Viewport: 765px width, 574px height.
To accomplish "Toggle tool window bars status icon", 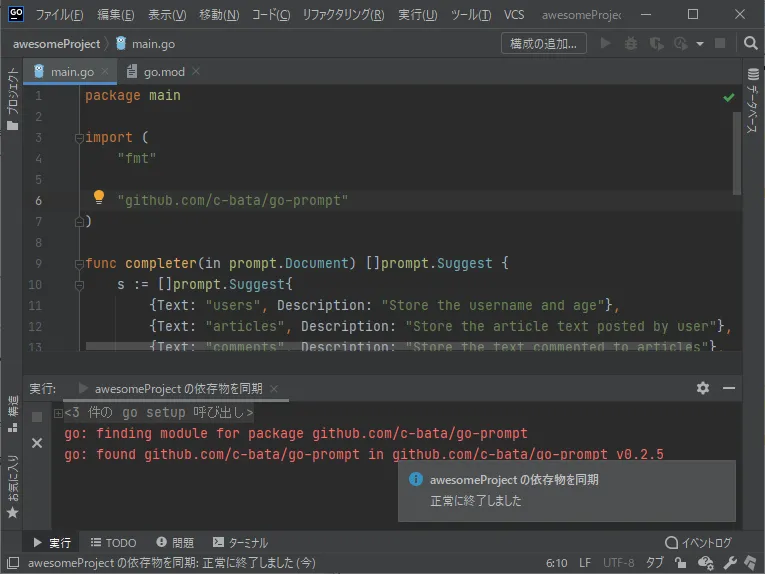I will (13, 563).
